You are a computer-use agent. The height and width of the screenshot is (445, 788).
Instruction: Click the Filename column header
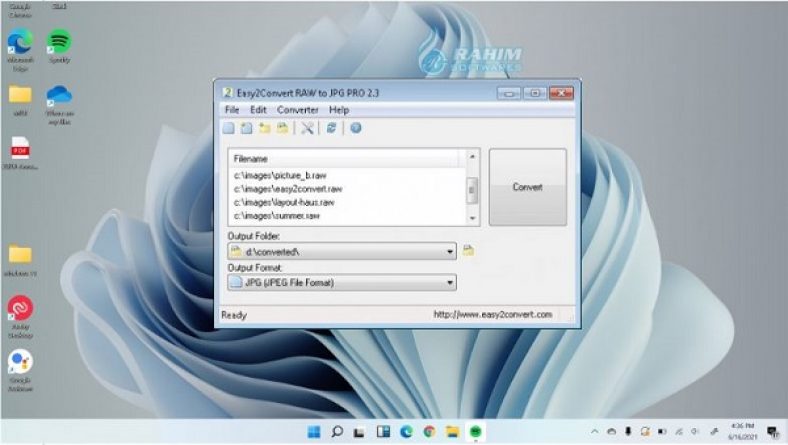[344, 158]
